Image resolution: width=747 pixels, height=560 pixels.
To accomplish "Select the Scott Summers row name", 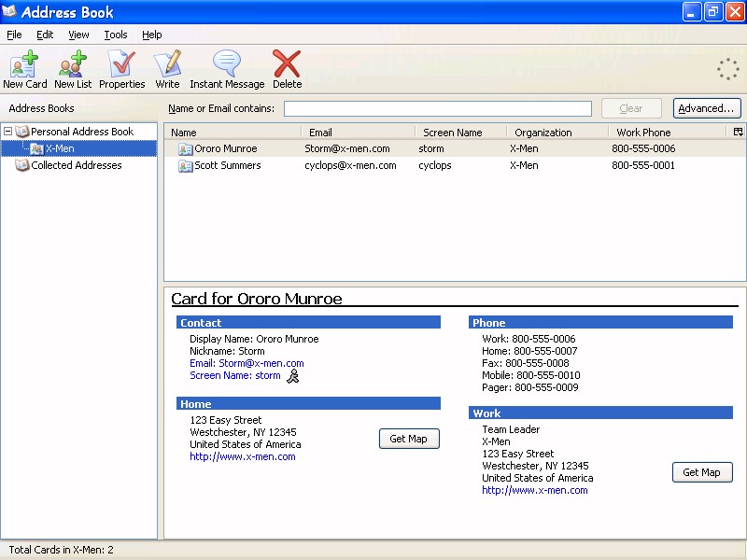I will tap(228, 166).
